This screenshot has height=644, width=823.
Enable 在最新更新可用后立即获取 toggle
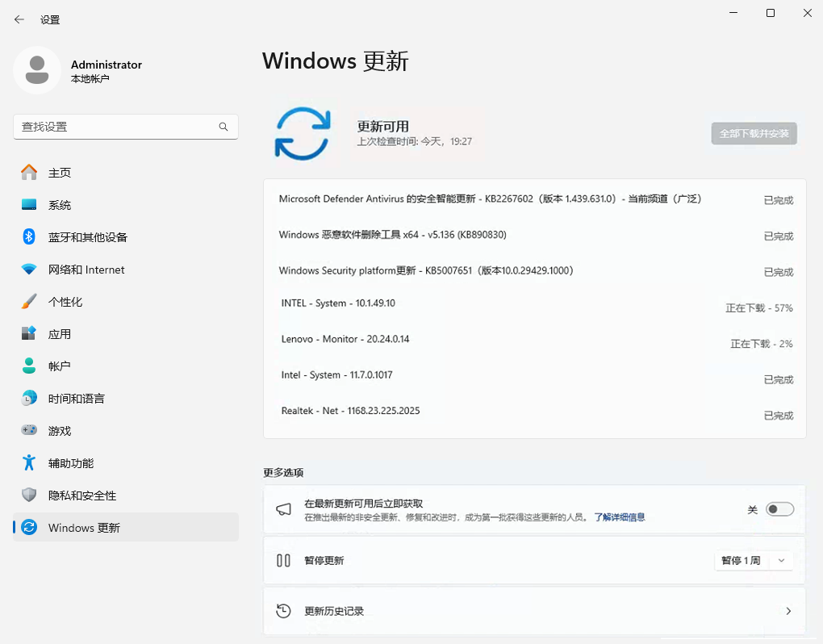point(779,508)
